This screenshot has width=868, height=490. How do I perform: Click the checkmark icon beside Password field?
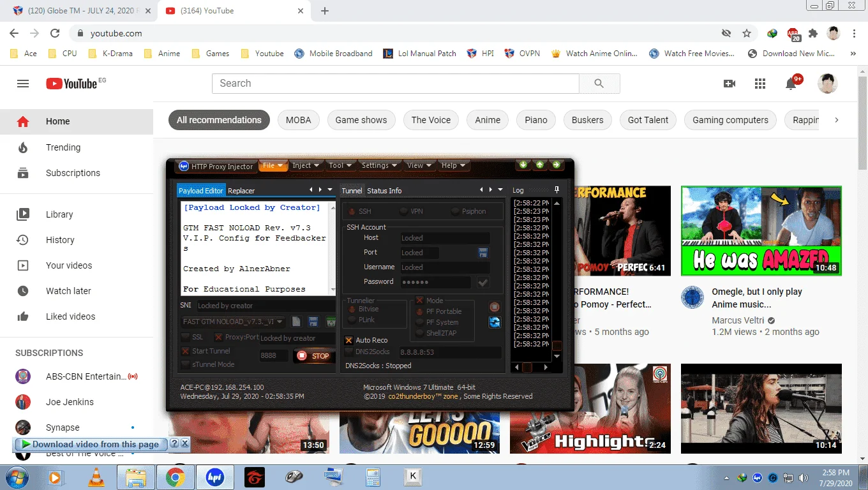[x=483, y=282]
